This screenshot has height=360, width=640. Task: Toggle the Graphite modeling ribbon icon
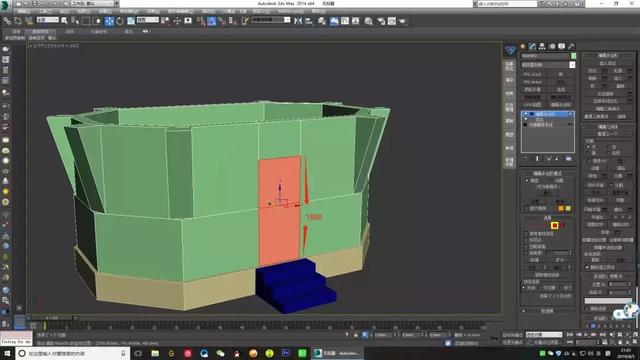[x=334, y=21]
